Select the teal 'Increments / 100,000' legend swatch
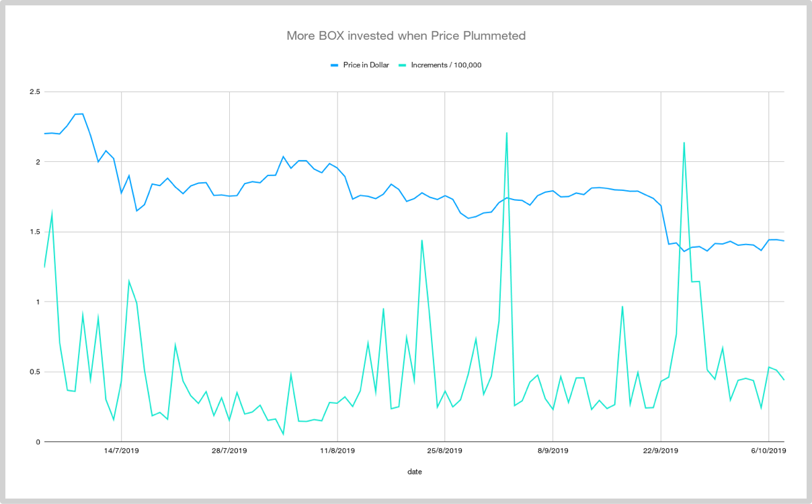Image resolution: width=812 pixels, height=504 pixels. [x=403, y=65]
